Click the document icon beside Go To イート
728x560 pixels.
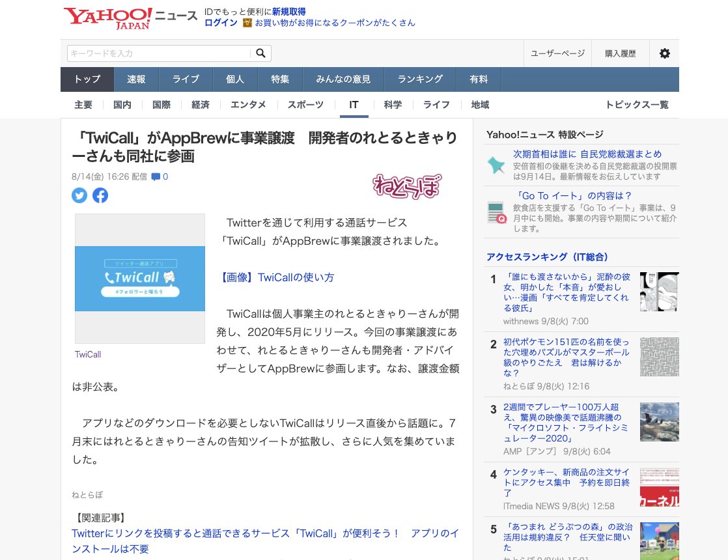497,213
